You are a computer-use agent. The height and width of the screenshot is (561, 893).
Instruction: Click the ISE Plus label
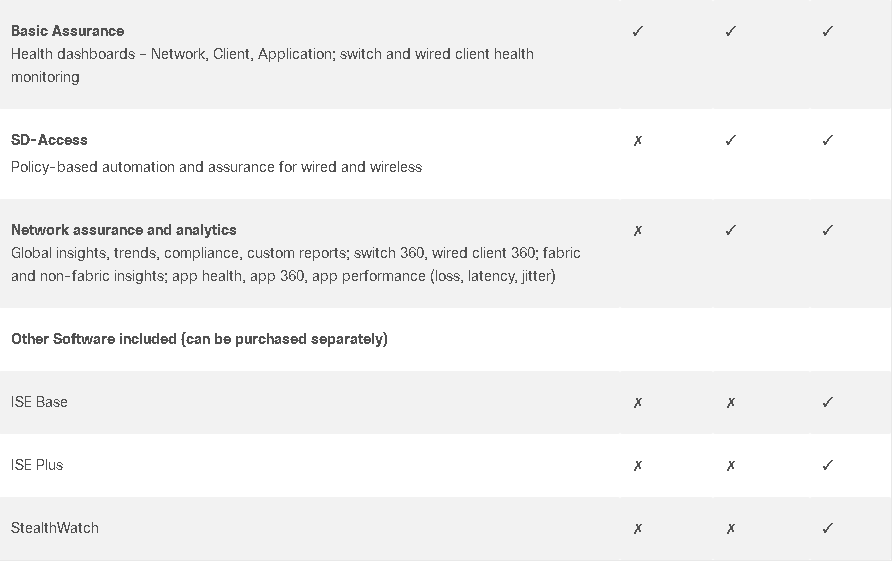coord(37,465)
